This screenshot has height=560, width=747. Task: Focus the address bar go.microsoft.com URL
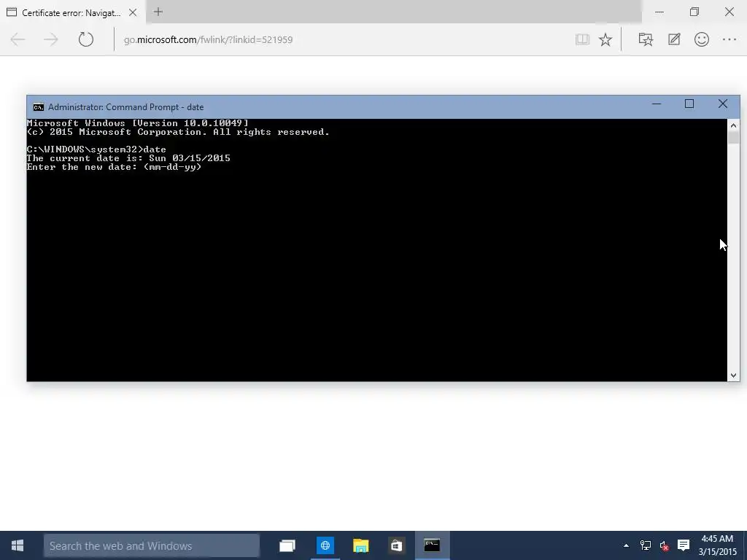(208, 39)
